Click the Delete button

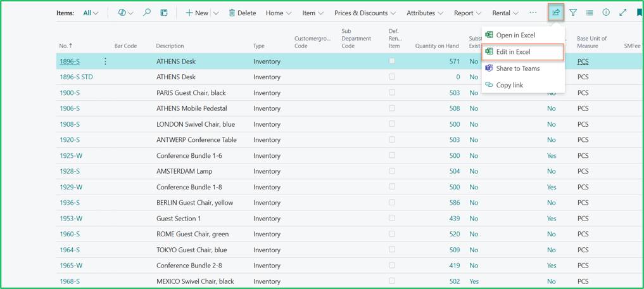[x=243, y=13]
